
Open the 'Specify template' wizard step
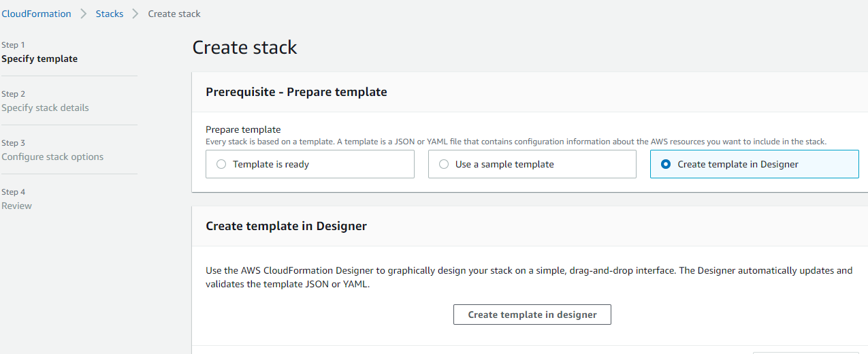point(39,59)
